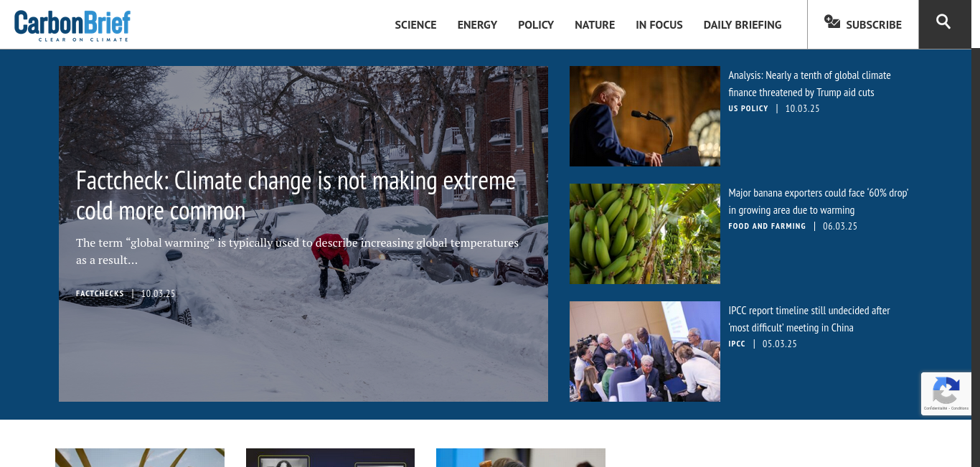Open Trump aid cuts analysis article
Viewport: 980px width, 467px height.
tap(809, 84)
